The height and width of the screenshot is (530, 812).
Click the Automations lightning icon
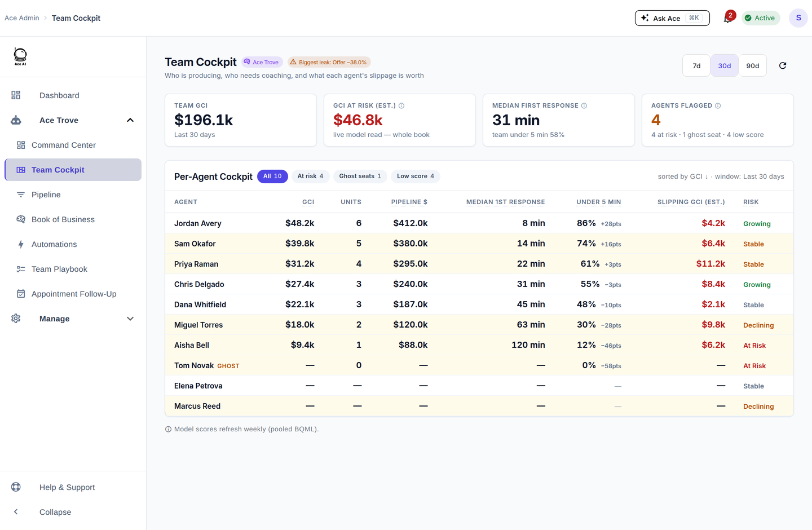(x=21, y=244)
